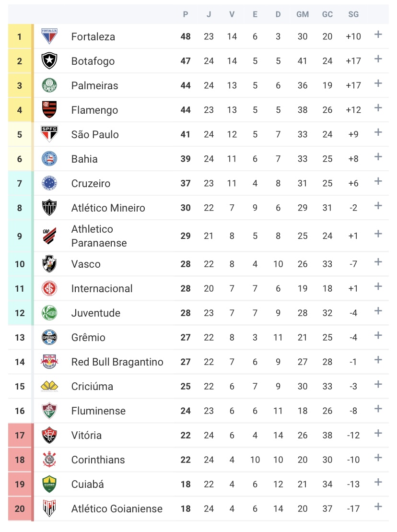Expand Atlético Goianiense row details
The image size is (397, 532).
tap(378, 507)
